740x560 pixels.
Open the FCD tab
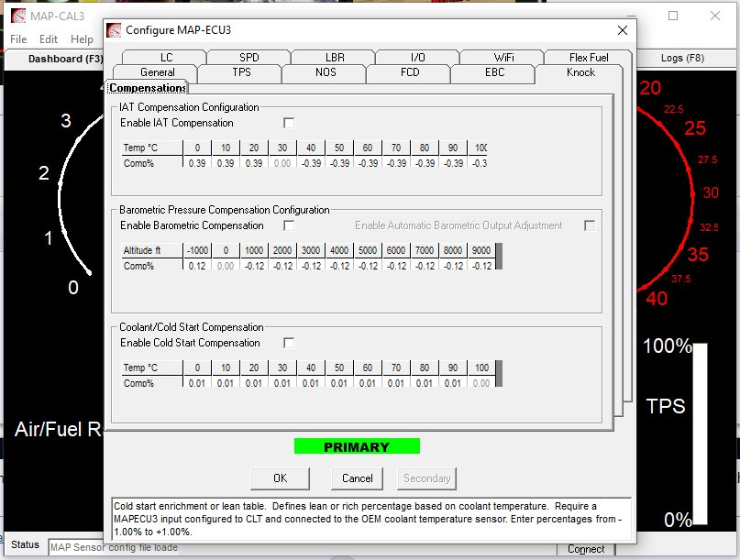point(410,72)
